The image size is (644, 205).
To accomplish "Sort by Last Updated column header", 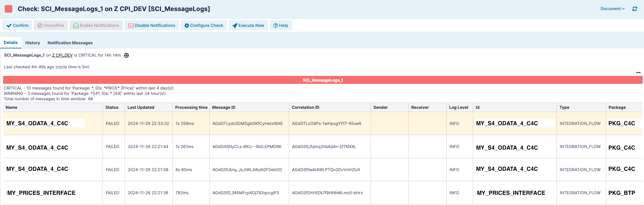I will 141,107.
